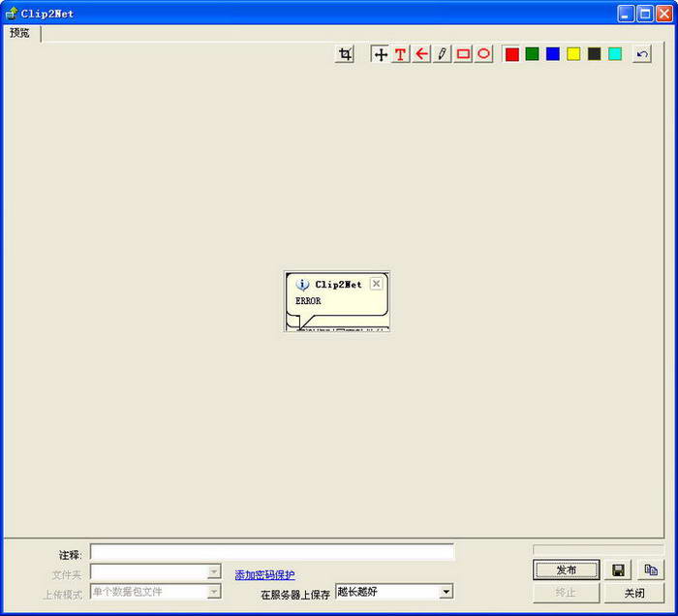Select the Move crosshair tool
This screenshot has height=616, width=678.
(381, 54)
